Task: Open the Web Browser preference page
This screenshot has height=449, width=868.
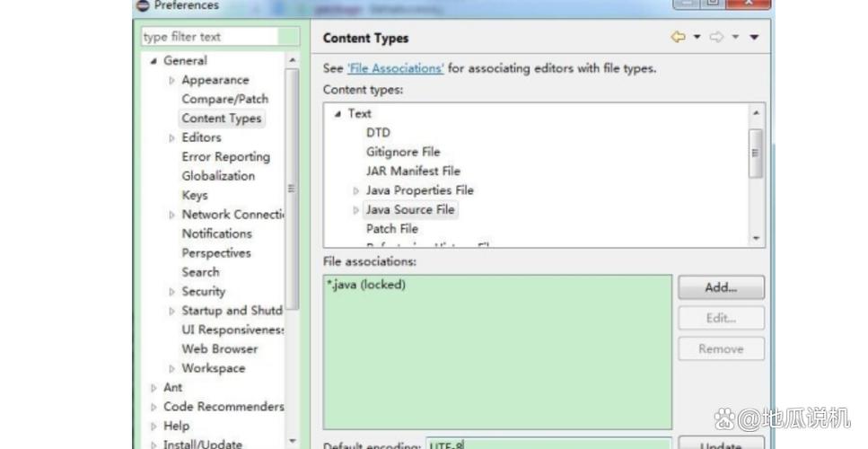Action: (x=219, y=348)
